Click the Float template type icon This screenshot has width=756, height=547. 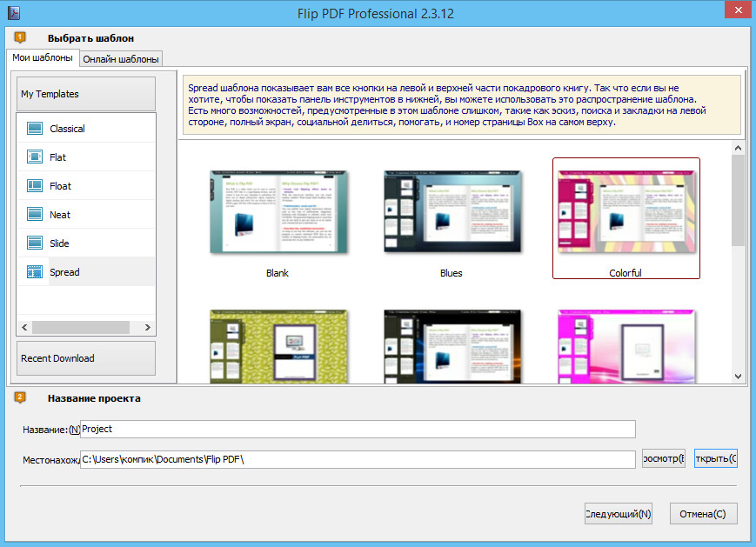click(x=34, y=185)
